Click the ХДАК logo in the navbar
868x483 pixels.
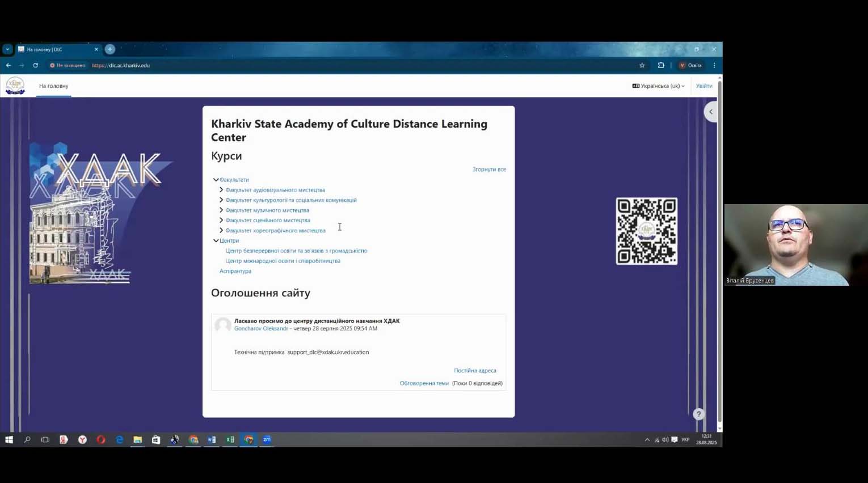15,86
